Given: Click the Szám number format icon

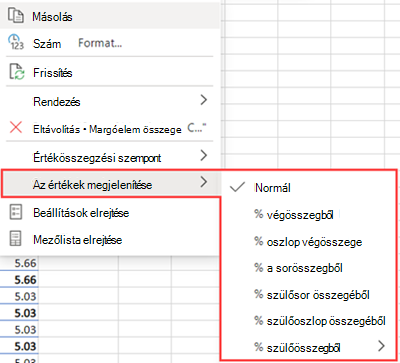Looking at the screenshot, I should pos(15,42).
